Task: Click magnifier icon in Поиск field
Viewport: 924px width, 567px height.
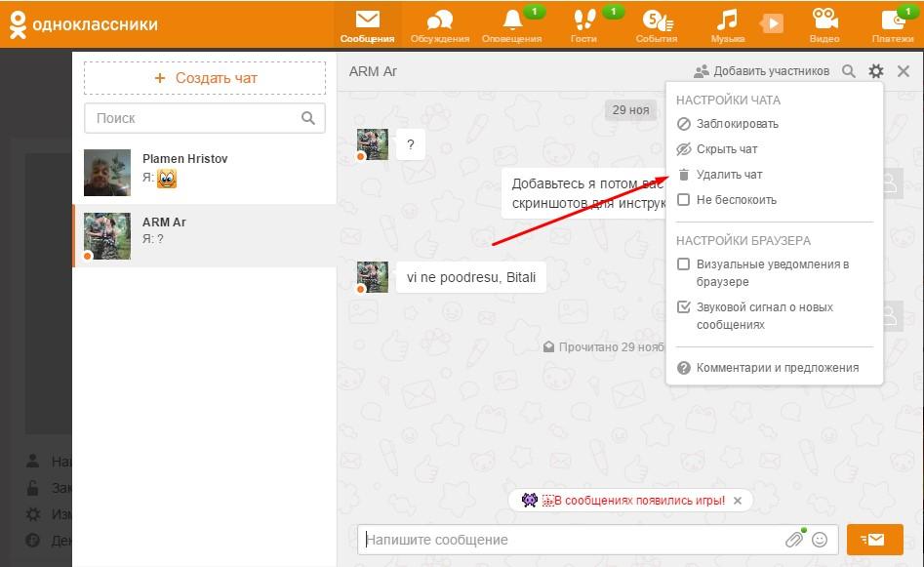Action: tap(308, 118)
